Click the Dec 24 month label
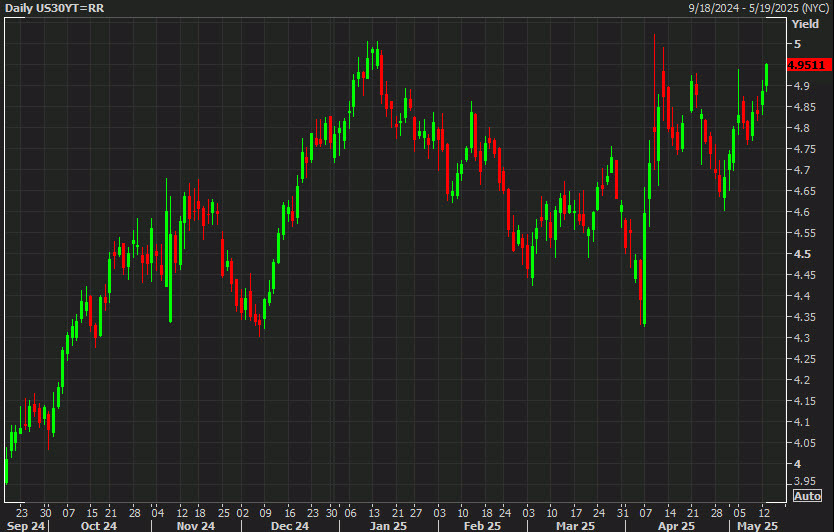834x532 pixels. 289,526
